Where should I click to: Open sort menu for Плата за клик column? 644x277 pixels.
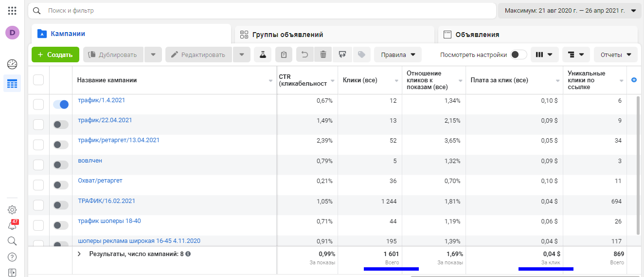[558, 81]
